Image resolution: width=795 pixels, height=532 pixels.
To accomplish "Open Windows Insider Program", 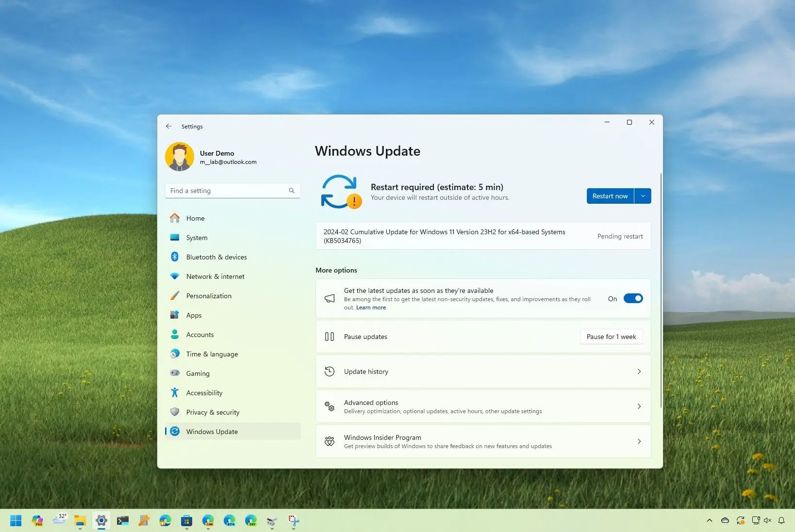I will pyautogui.click(x=483, y=441).
